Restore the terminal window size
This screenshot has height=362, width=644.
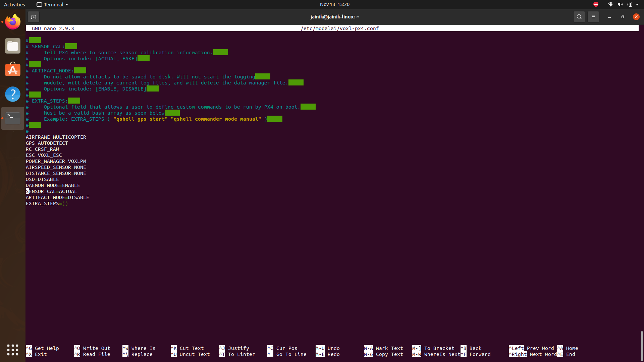pos(623,17)
